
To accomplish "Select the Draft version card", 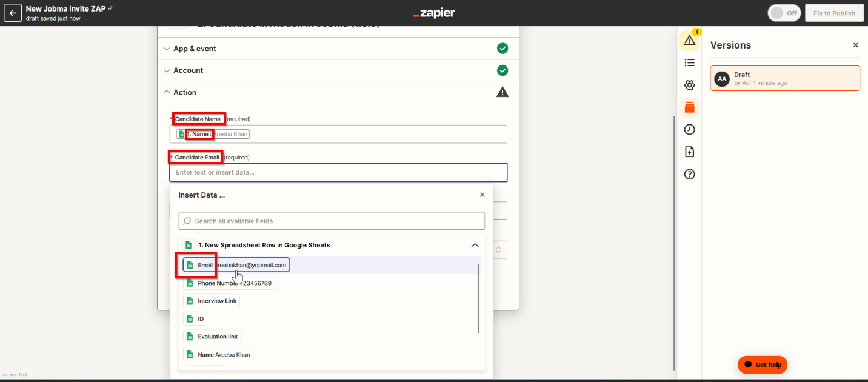I will (785, 78).
